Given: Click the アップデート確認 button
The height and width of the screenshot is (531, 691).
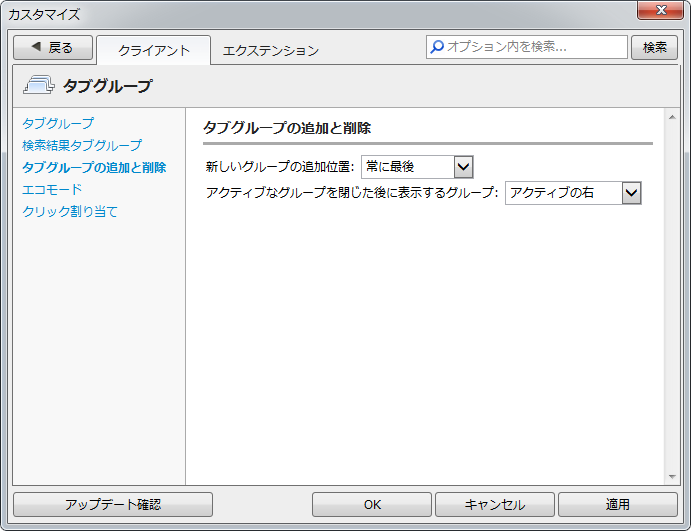Looking at the screenshot, I should click(113, 504).
